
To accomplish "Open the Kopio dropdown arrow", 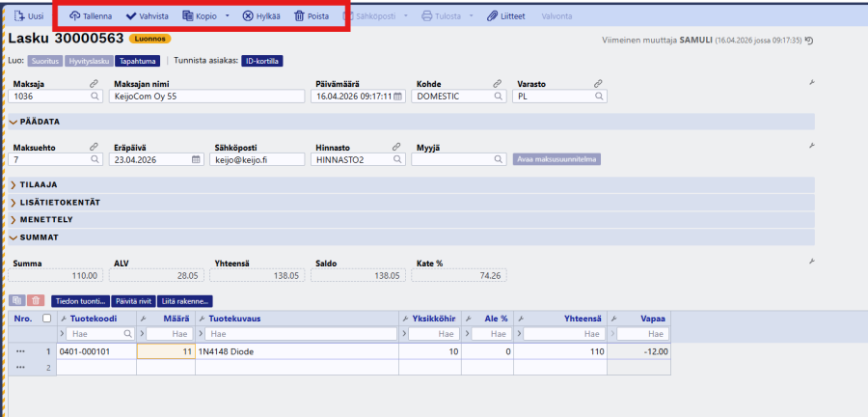I will (x=227, y=16).
